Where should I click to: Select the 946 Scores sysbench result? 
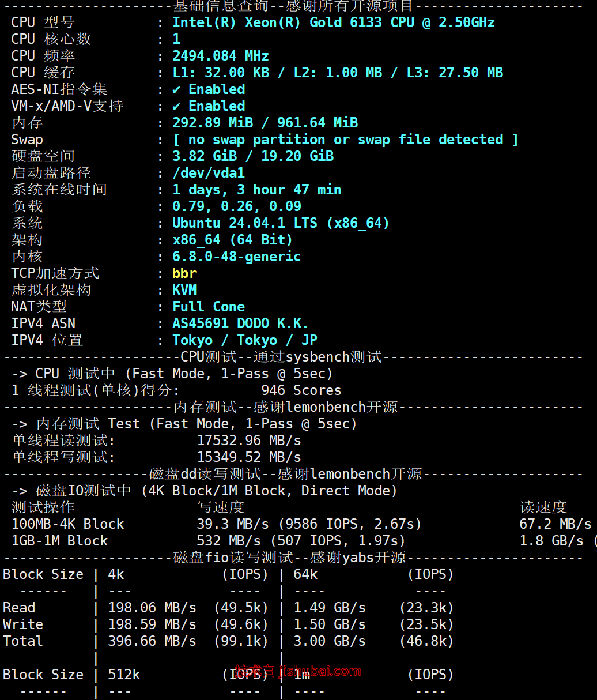tap(301, 390)
